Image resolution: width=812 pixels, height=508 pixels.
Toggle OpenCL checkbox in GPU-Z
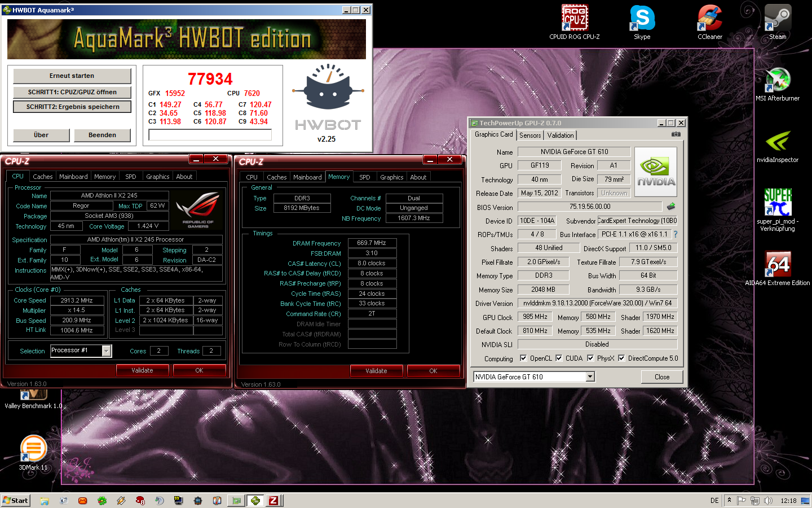pos(523,358)
